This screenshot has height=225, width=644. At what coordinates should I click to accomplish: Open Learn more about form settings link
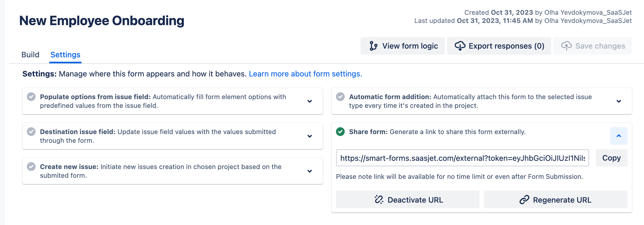305,74
